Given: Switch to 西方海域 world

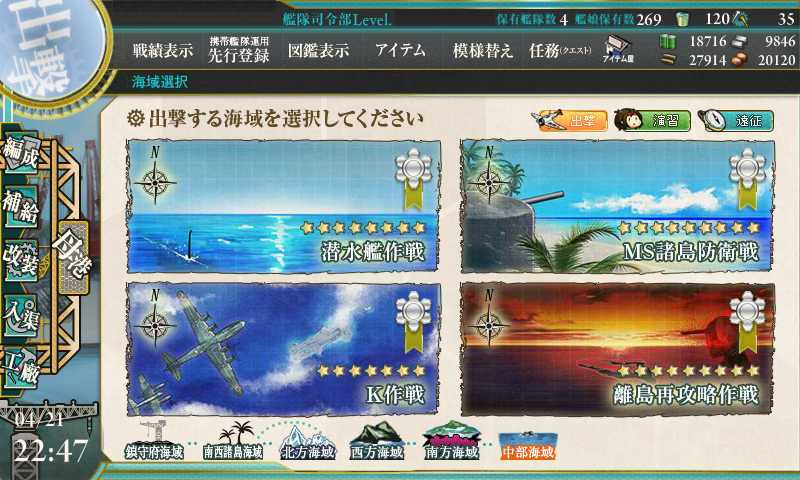Looking at the screenshot, I should pos(377,441).
